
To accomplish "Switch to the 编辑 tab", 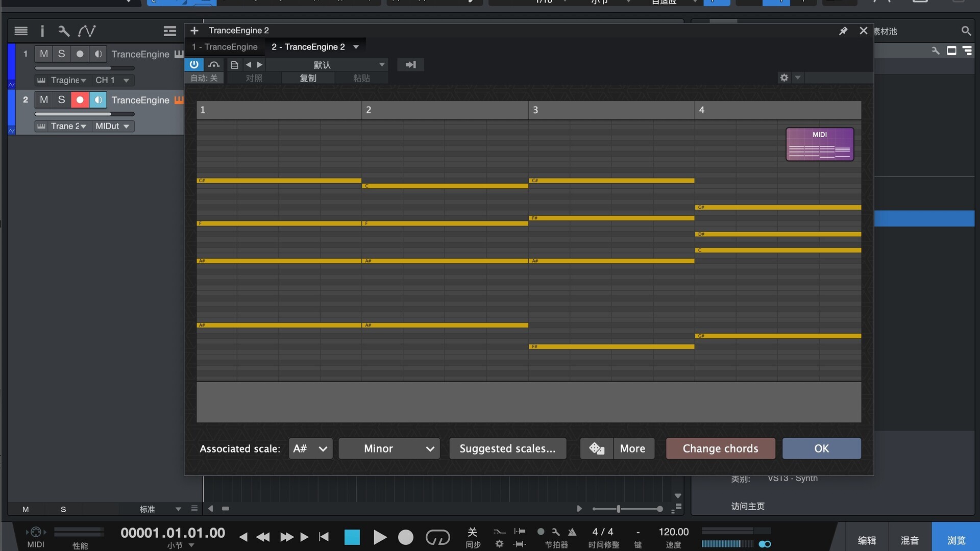I will pyautogui.click(x=867, y=540).
